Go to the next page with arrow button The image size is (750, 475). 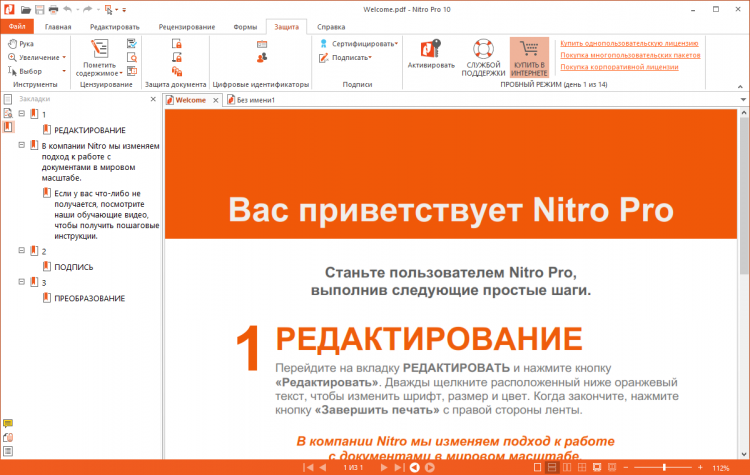tap(384, 467)
